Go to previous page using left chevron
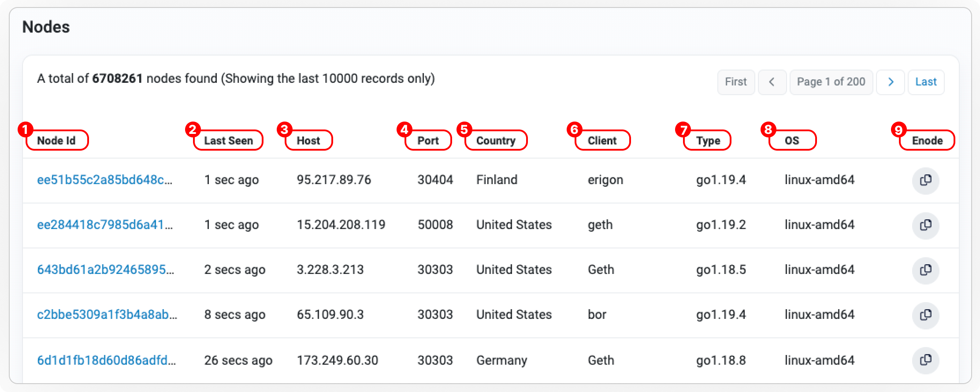 click(x=772, y=82)
